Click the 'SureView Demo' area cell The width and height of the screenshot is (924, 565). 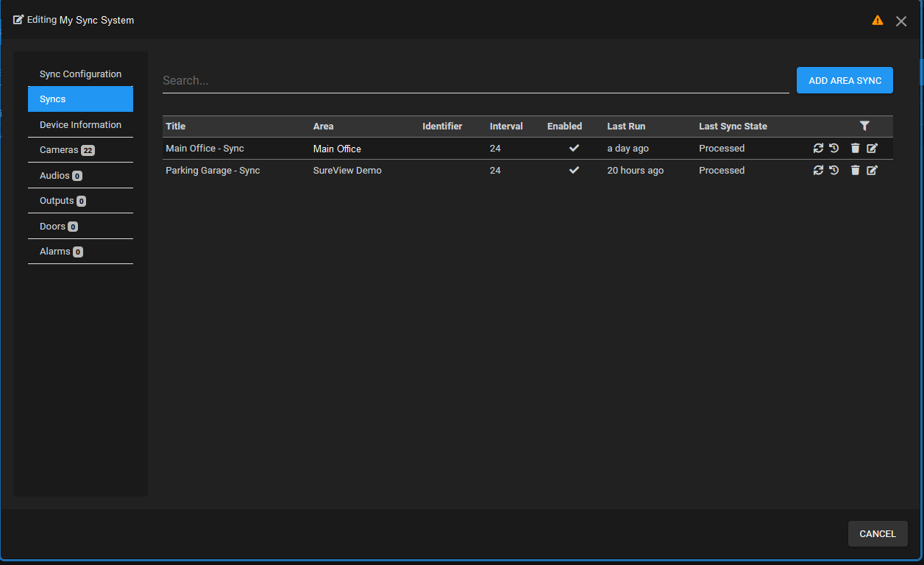tap(347, 171)
